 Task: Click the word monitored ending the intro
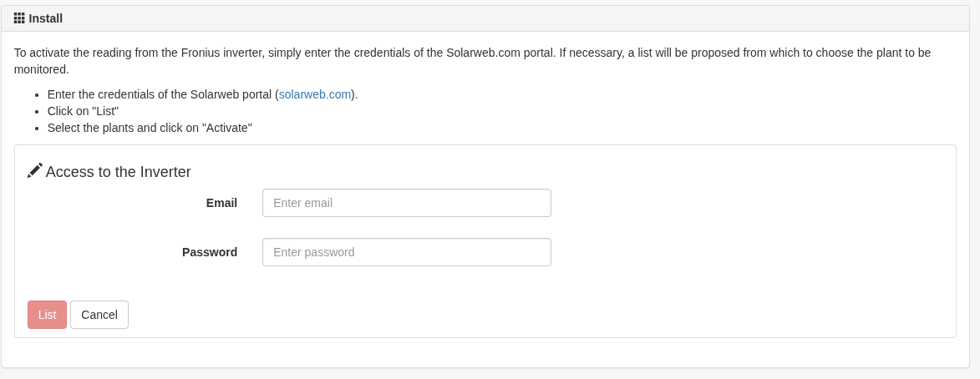pos(40,69)
